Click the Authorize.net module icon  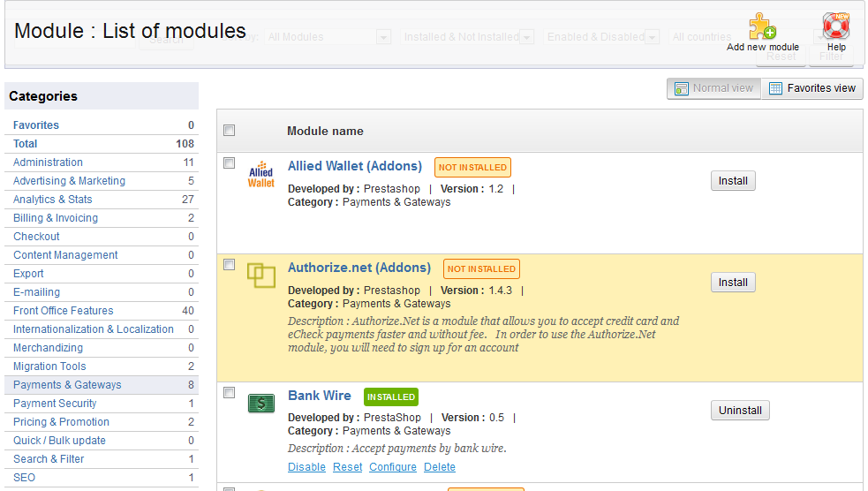pyautogui.click(x=260, y=276)
